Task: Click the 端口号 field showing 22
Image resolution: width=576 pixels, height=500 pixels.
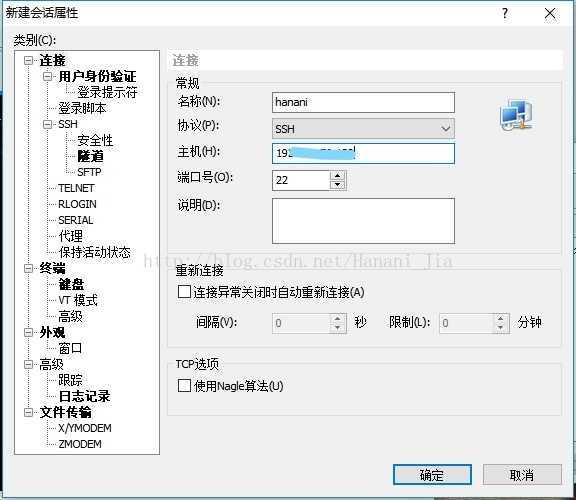Action: [301, 180]
